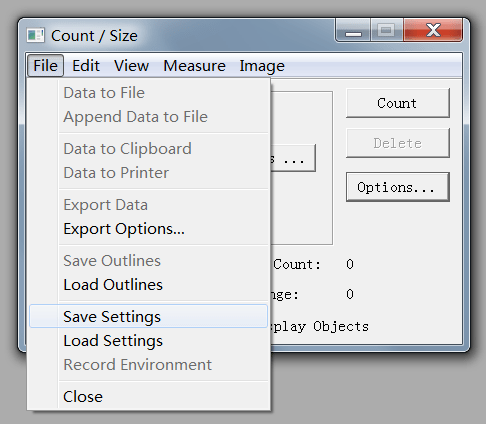Click the Save Outlines entry
486x424 pixels.
[x=148, y=261]
